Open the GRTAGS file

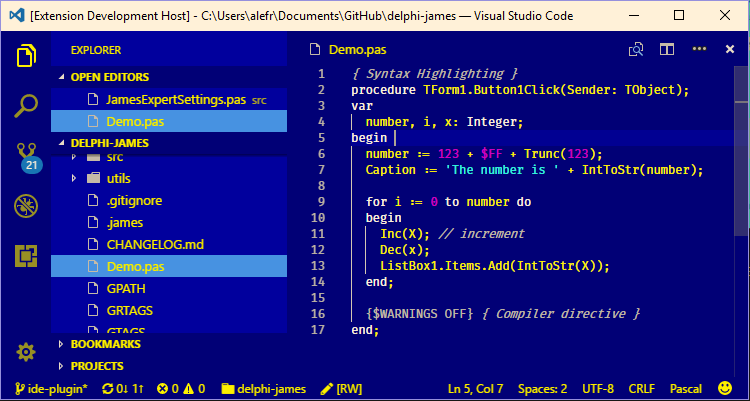coord(169,311)
